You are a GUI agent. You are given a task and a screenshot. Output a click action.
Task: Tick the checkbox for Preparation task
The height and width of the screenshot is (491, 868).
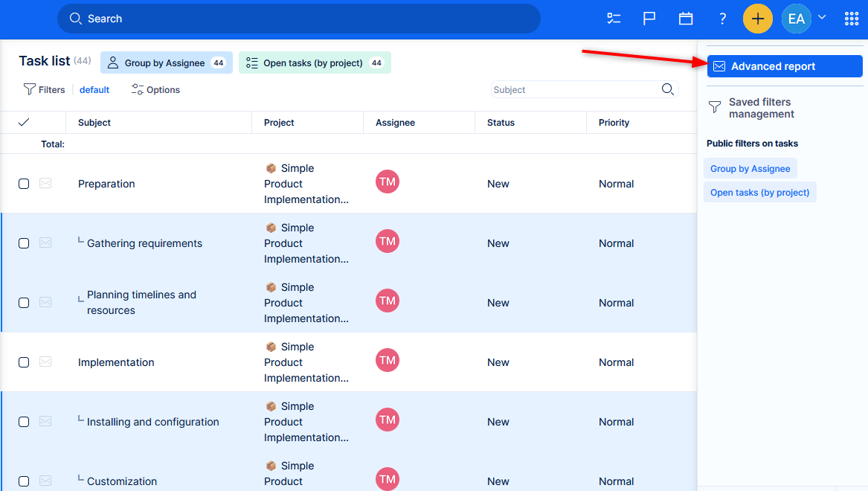[x=24, y=184]
